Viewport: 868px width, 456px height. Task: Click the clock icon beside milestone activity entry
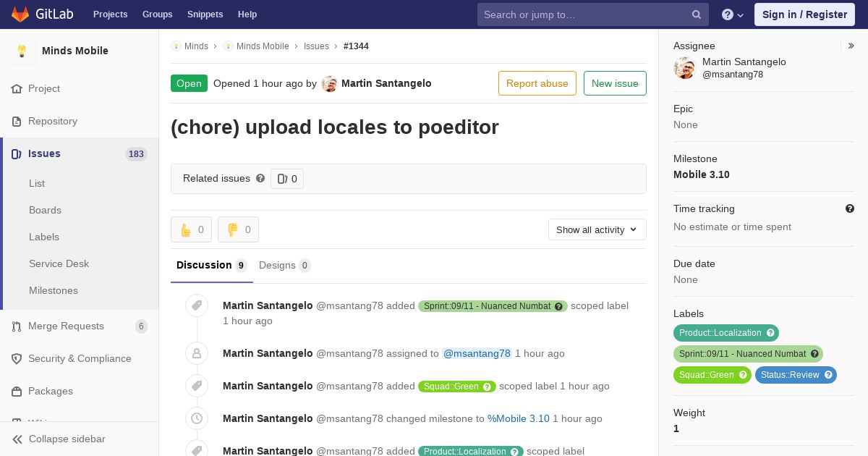point(197,418)
